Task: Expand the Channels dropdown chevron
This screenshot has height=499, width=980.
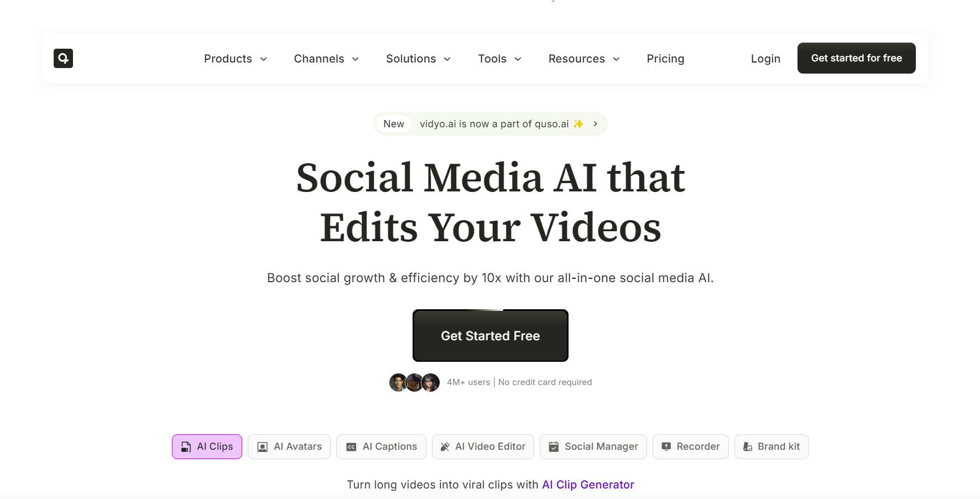Action: [x=356, y=59]
